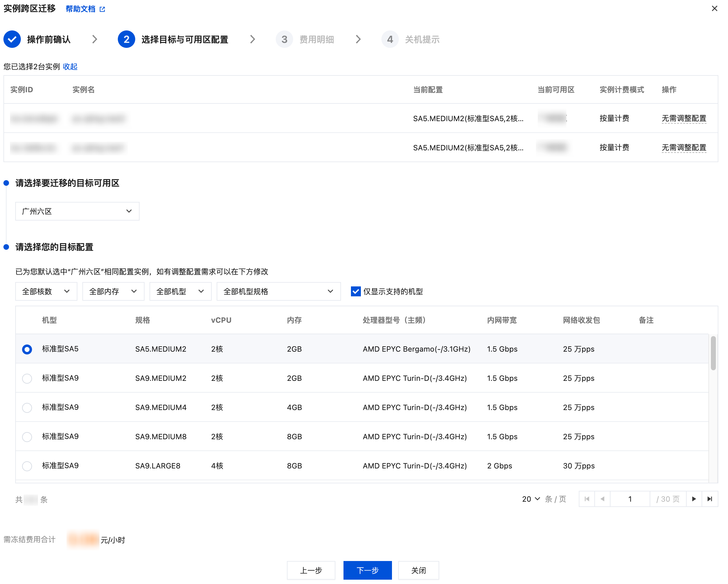Viewport: 728px width, 584px height.
Task: Select the SA9.MEDIUM2 radio button
Action: pyautogui.click(x=27, y=378)
